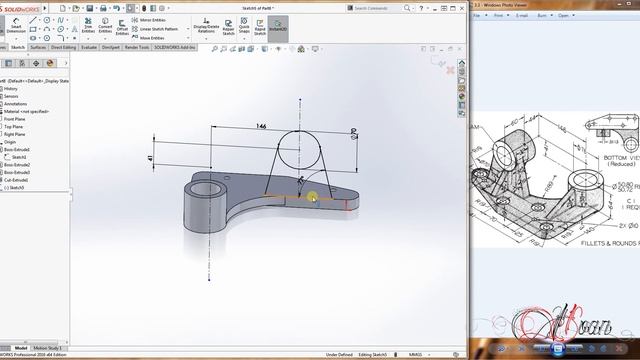Select the Line sketch tool
This screenshot has height=360, width=640.
33,20
